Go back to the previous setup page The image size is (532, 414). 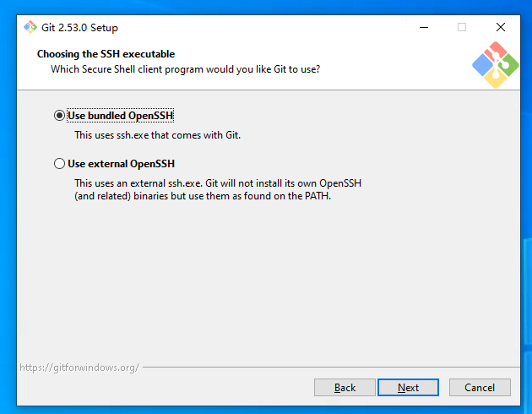345,388
